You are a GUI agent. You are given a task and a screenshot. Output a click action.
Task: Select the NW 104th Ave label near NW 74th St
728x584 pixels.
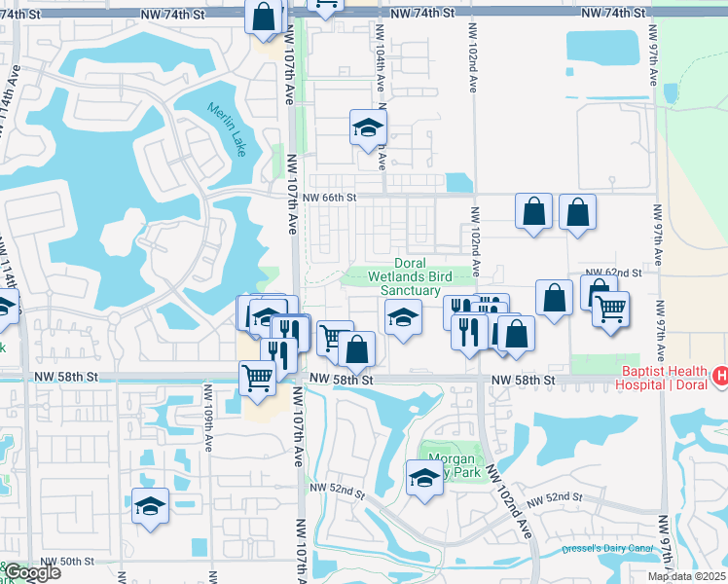[x=380, y=57]
